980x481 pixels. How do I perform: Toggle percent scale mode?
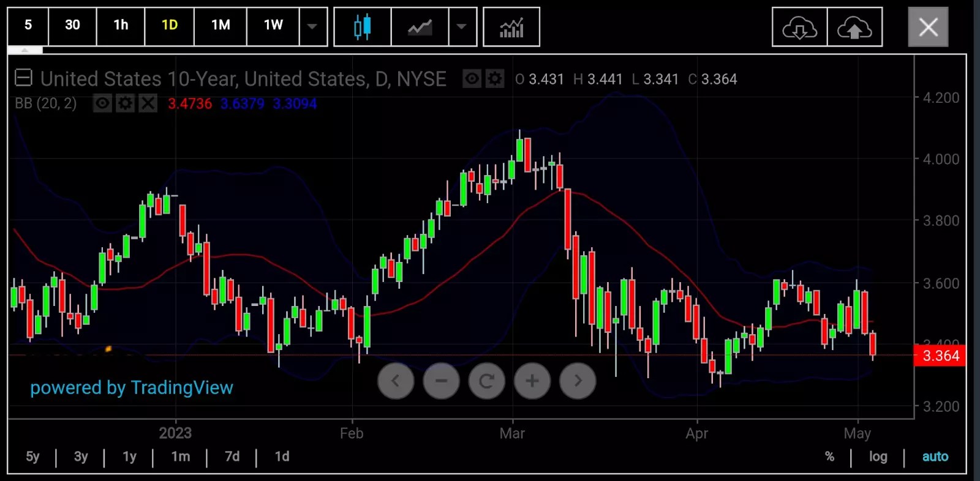click(829, 457)
